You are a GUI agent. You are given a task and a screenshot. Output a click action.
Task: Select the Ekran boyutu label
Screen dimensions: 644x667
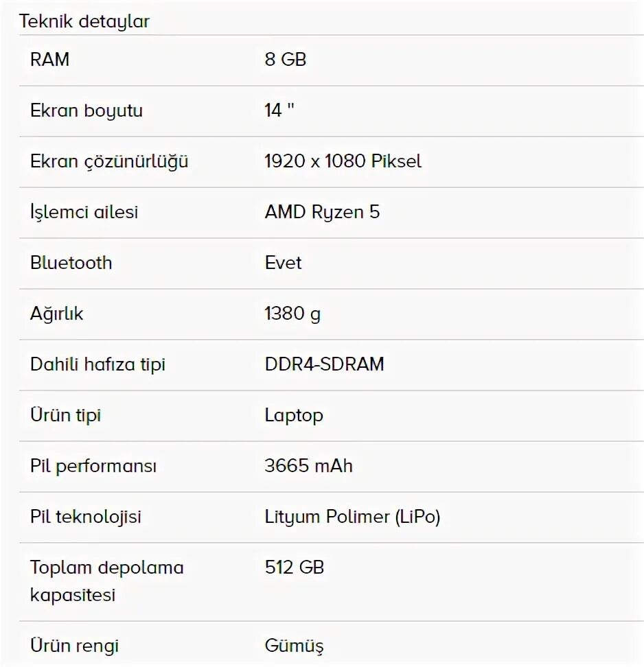pyautogui.click(x=87, y=110)
